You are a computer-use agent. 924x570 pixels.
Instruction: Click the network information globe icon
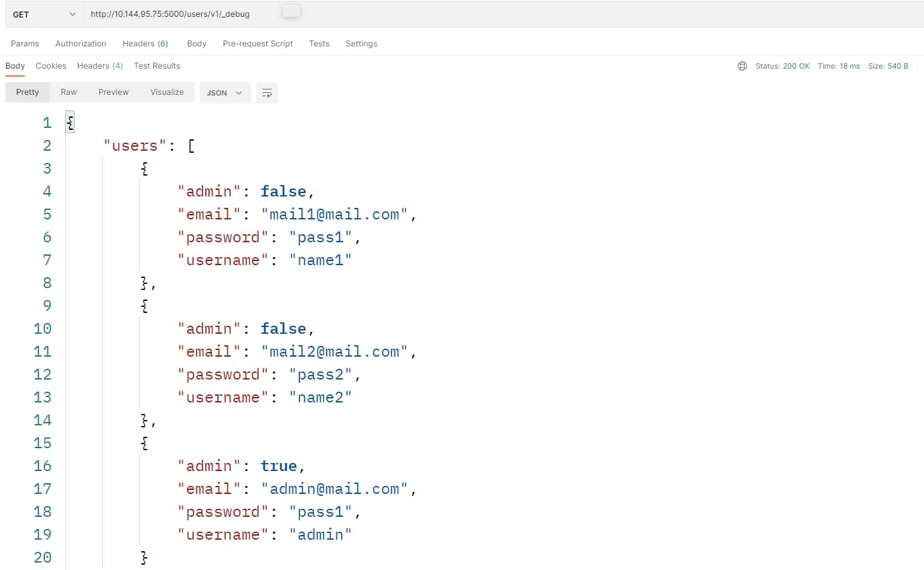[742, 66]
